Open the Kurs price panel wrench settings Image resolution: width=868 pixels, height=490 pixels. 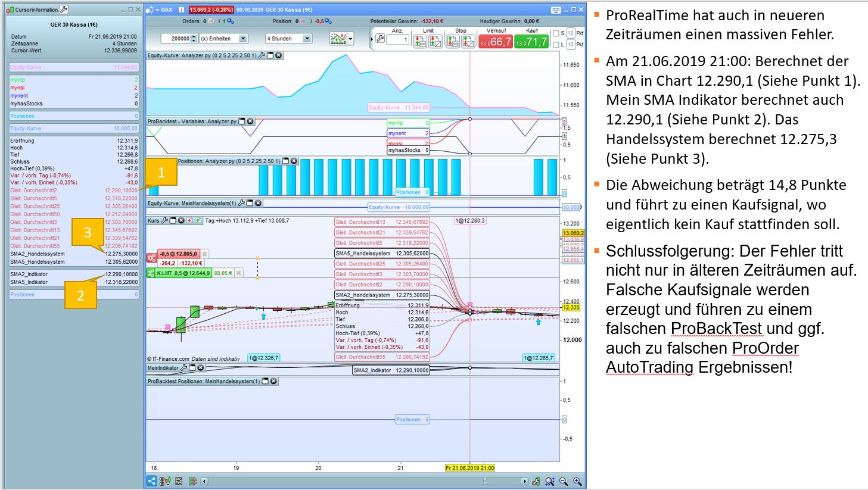[x=164, y=220]
